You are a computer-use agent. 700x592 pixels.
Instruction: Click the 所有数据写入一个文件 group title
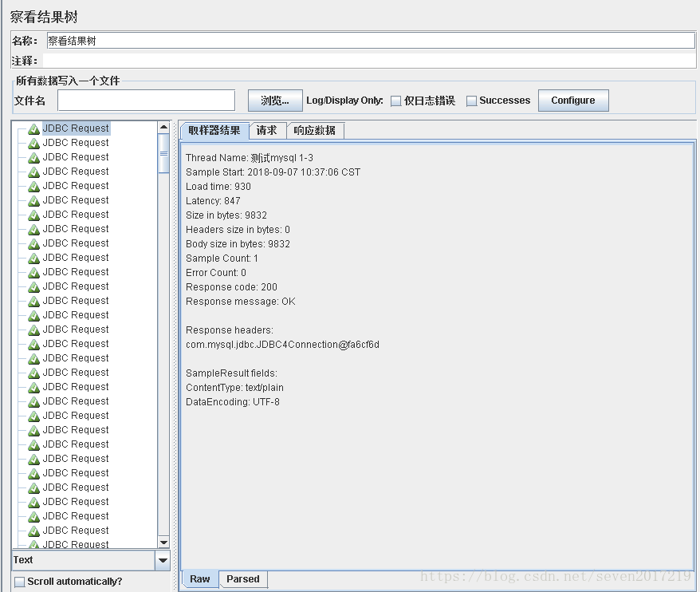coord(68,81)
